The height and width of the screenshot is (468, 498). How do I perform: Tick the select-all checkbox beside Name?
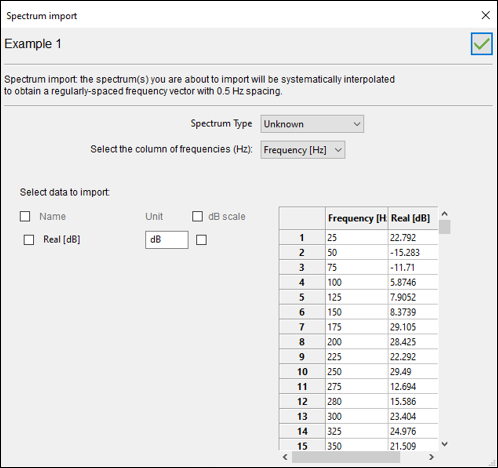pyautogui.click(x=25, y=216)
